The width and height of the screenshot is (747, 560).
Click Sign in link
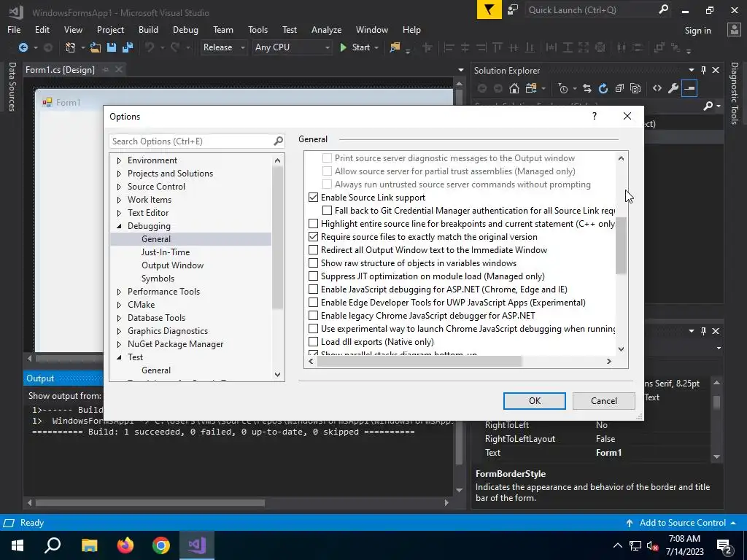[697, 31]
